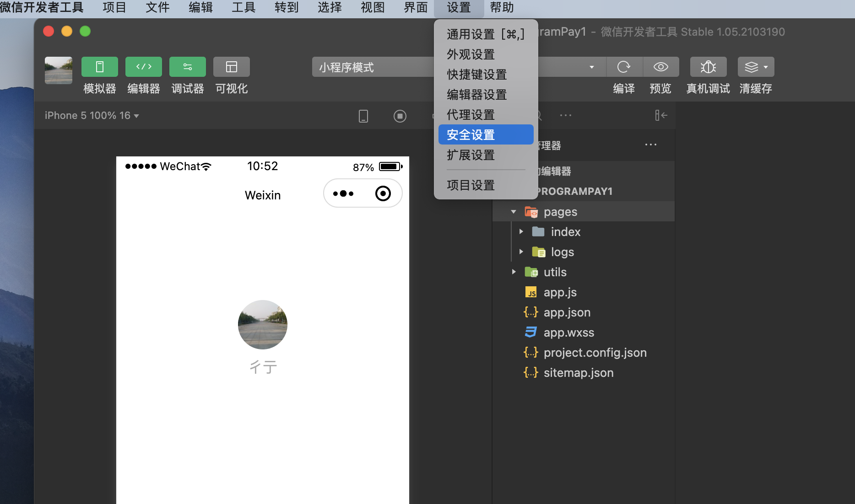855x504 pixels.
Task: Select 外观设置 menu item
Action: pyautogui.click(x=486, y=54)
